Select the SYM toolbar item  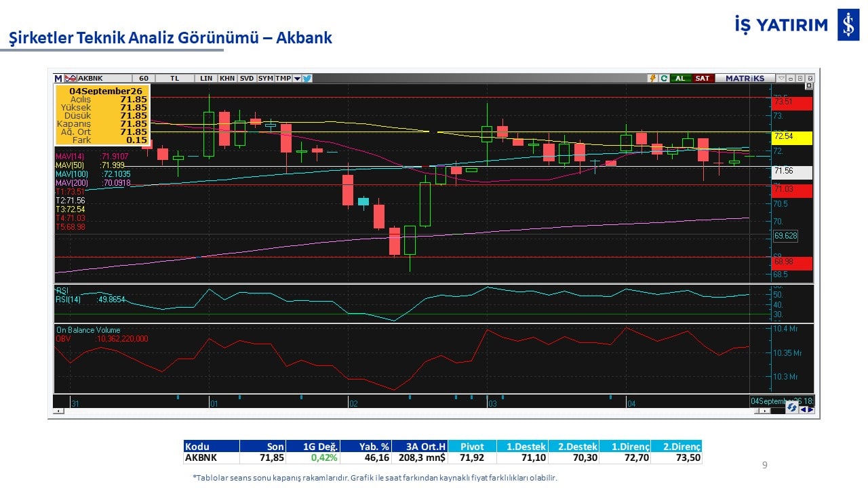(266, 79)
